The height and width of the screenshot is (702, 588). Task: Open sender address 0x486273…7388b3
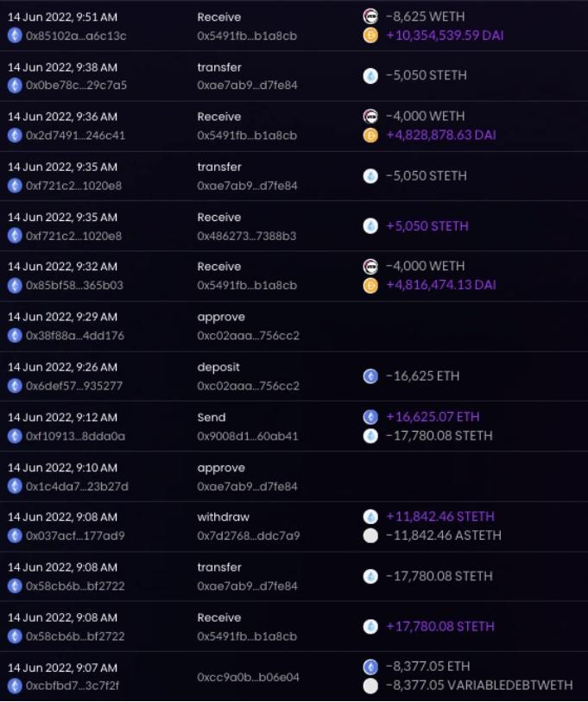click(247, 236)
